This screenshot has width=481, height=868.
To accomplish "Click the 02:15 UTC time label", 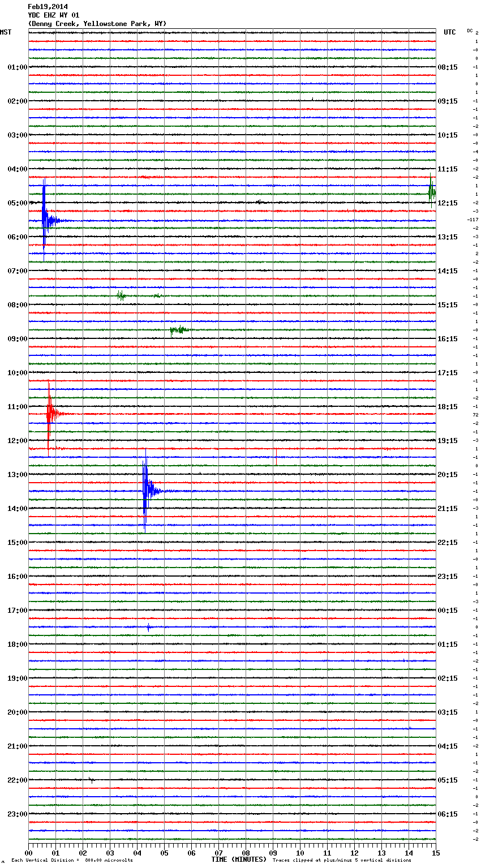I will (x=448, y=678).
